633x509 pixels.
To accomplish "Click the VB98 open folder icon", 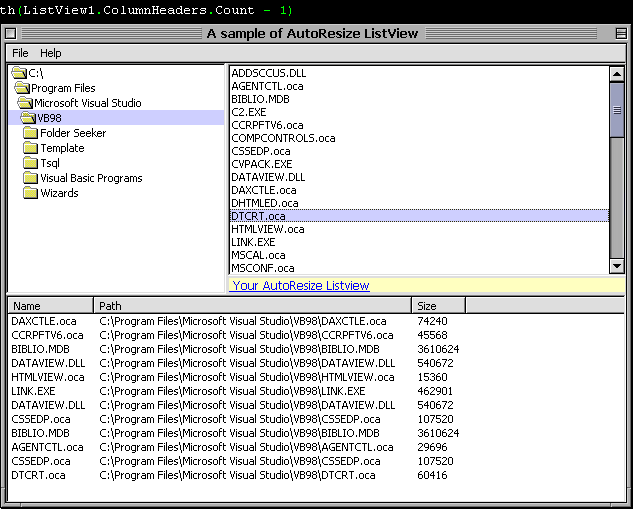I will click(28, 118).
